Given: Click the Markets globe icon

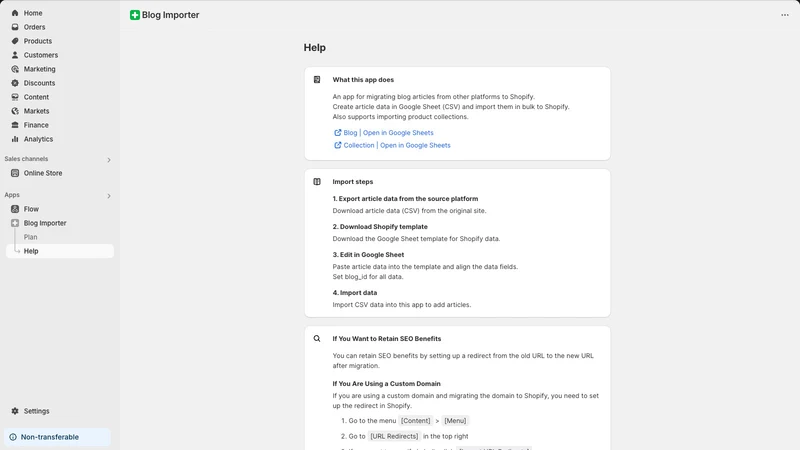Looking at the screenshot, I should [15, 111].
